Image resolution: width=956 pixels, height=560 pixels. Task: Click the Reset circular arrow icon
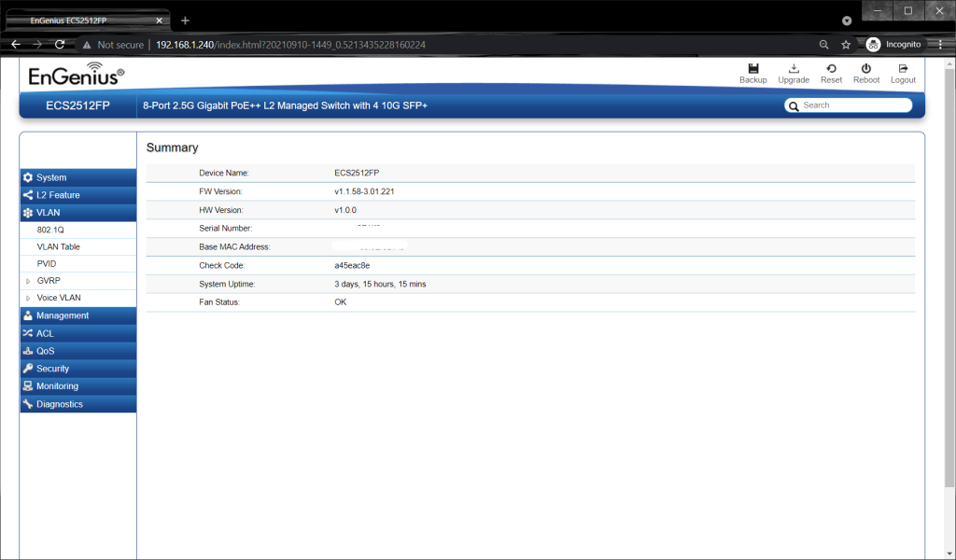pyautogui.click(x=831, y=68)
